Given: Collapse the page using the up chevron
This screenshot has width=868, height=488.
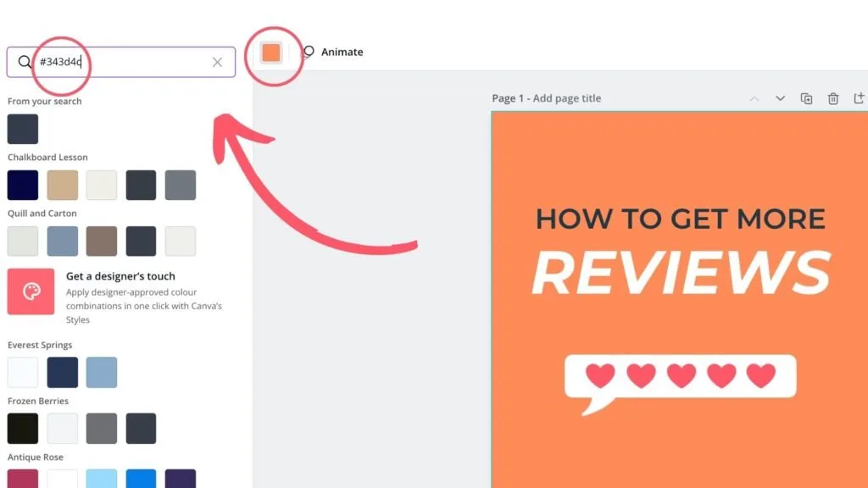Looking at the screenshot, I should 754,98.
